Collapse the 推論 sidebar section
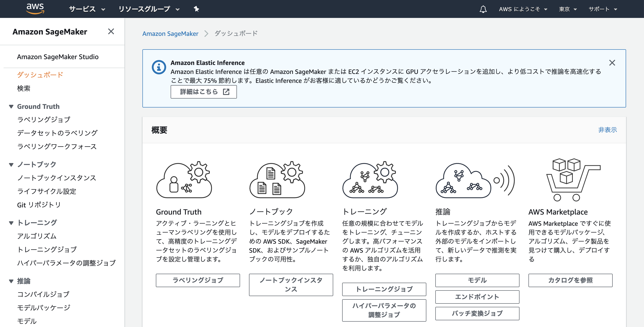Screen dimensions: 644x327 [x=11, y=281]
